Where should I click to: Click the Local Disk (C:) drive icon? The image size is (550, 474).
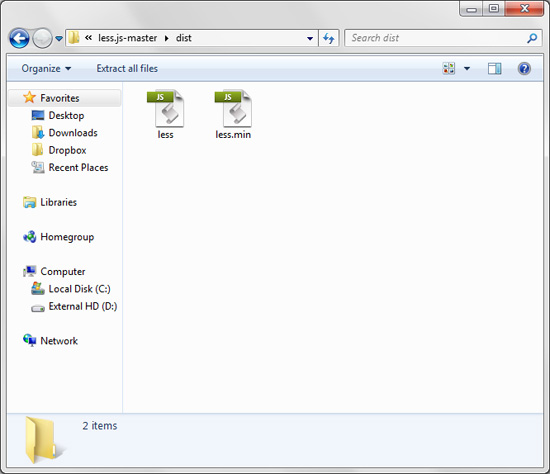[38, 288]
